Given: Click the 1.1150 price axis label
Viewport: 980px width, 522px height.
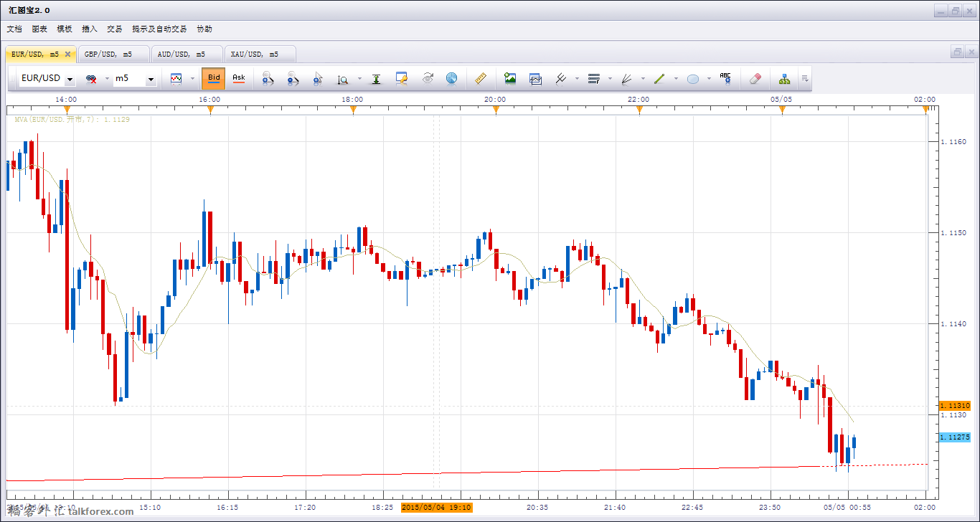Looking at the screenshot, I should pos(953,233).
